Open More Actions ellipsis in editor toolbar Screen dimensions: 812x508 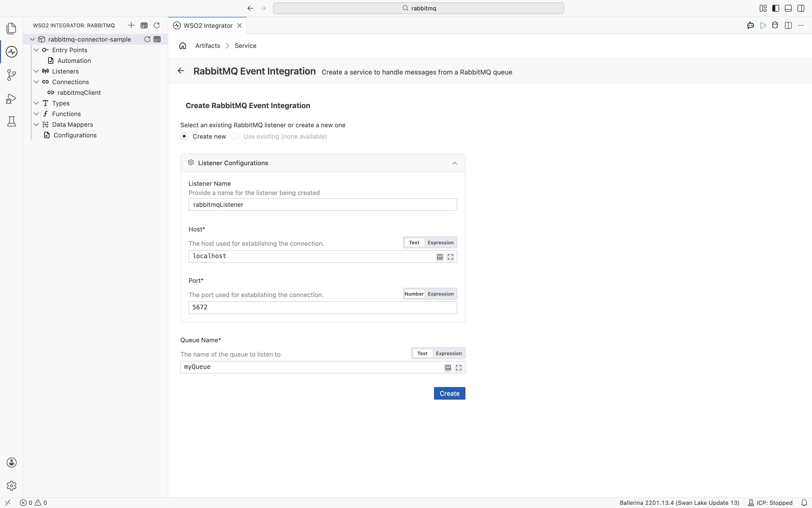[801, 26]
